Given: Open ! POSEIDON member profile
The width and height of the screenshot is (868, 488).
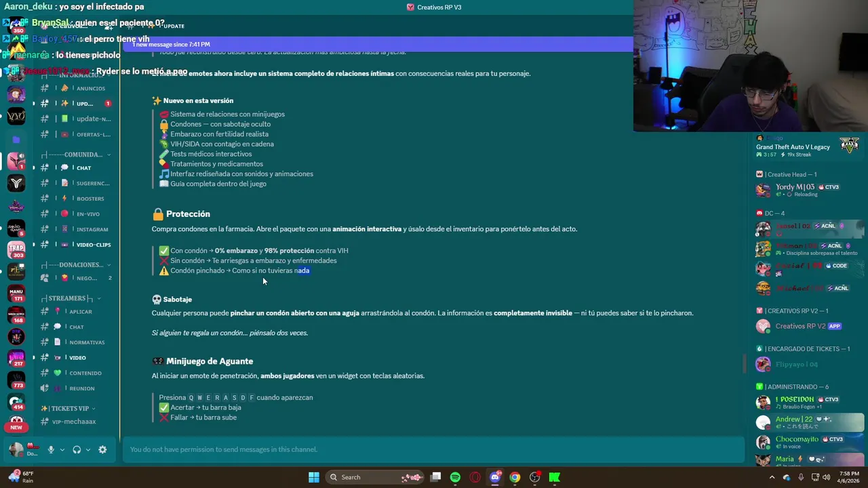Looking at the screenshot, I should tap(810, 402).
